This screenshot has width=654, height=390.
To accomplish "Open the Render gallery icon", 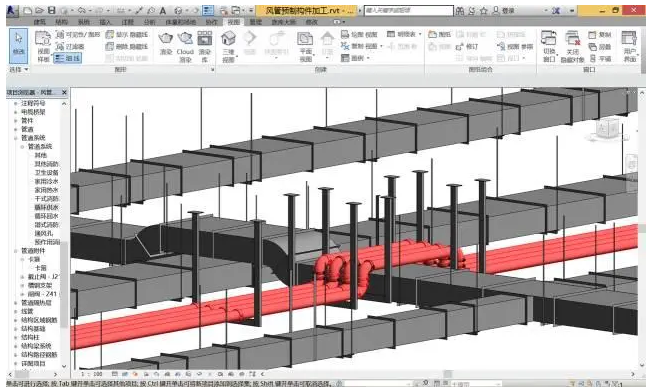I will pos(204,46).
